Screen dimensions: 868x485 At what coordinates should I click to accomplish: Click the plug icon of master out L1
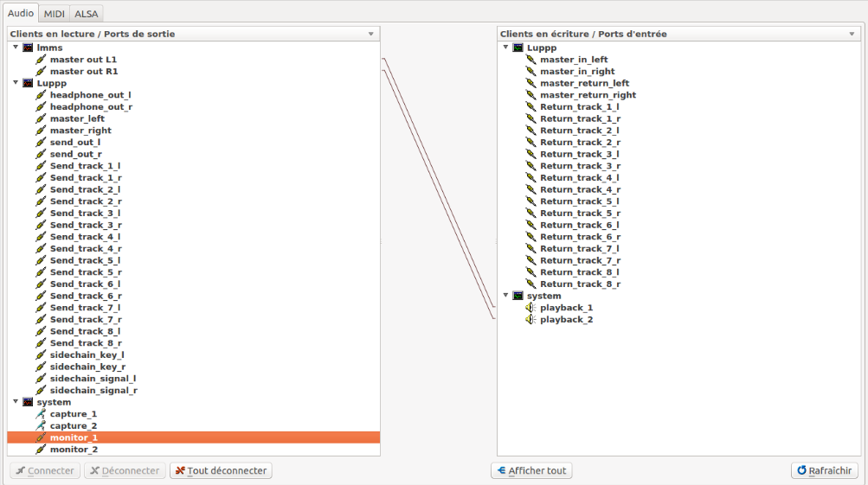41,60
